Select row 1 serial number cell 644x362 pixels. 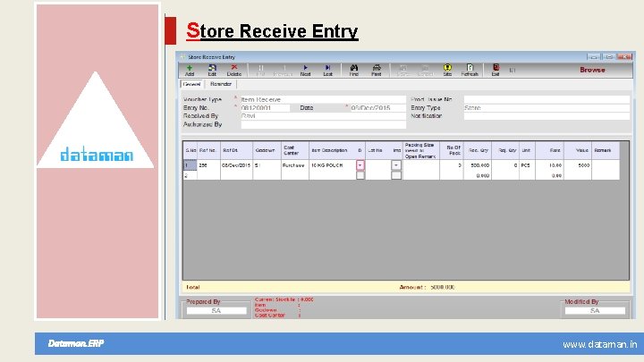pos(191,165)
